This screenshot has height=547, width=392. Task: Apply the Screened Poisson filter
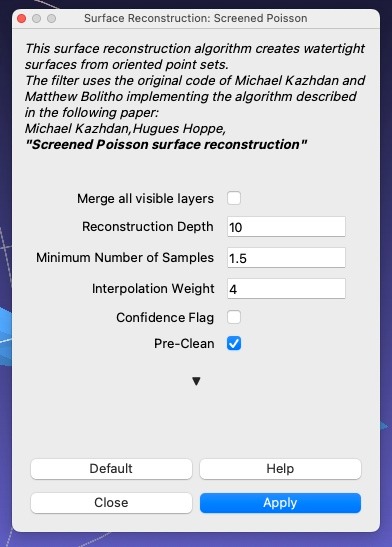coord(280,503)
